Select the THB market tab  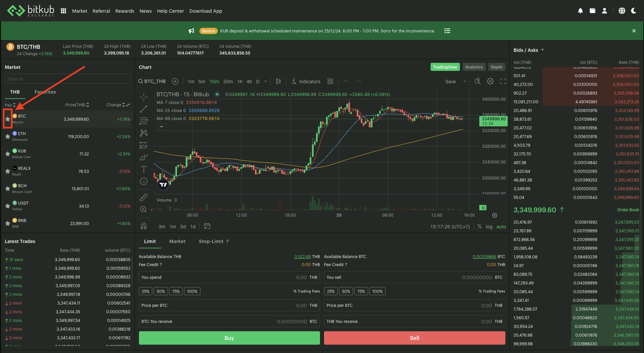(x=15, y=92)
